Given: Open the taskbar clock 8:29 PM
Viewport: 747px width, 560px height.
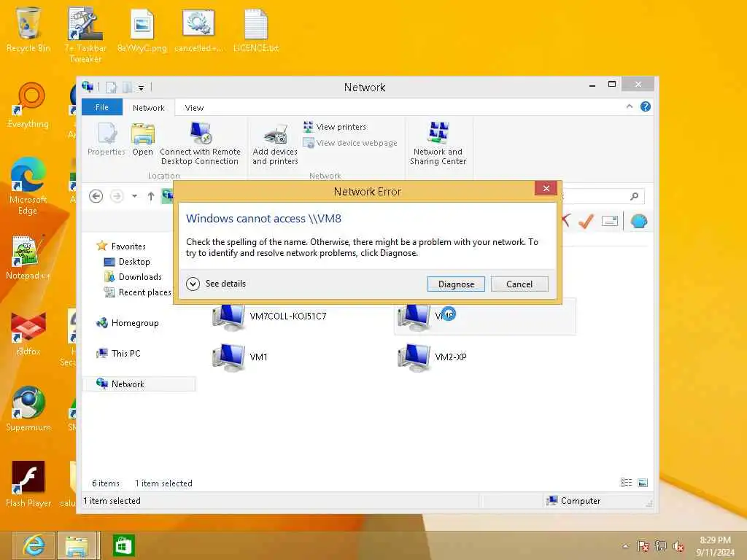Looking at the screenshot, I should 715,546.
